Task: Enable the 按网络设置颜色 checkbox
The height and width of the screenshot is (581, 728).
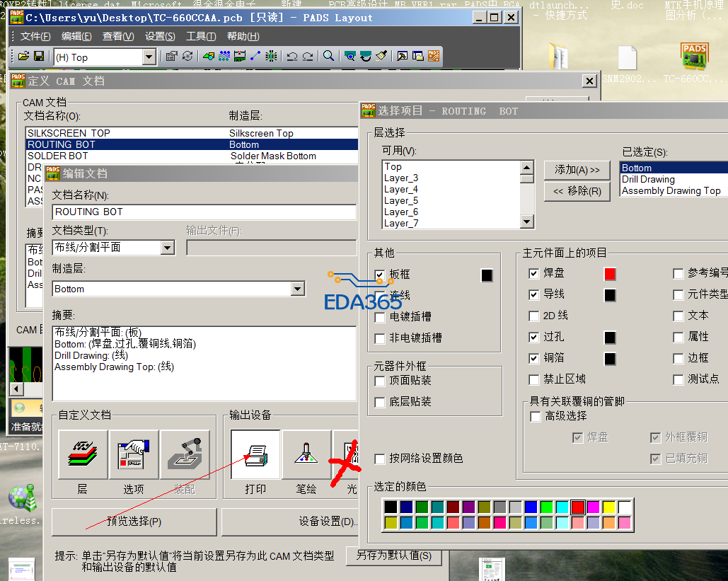Action: pyautogui.click(x=380, y=459)
